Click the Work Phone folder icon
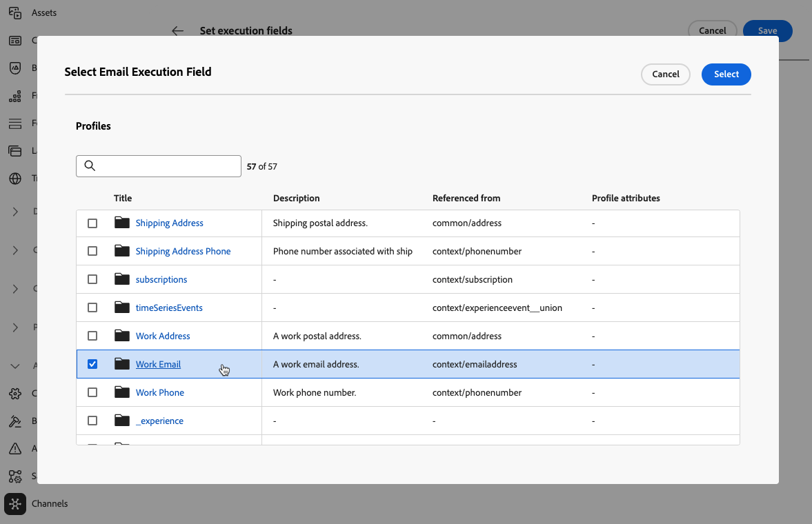This screenshot has width=812, height=524. click(122, 392)
